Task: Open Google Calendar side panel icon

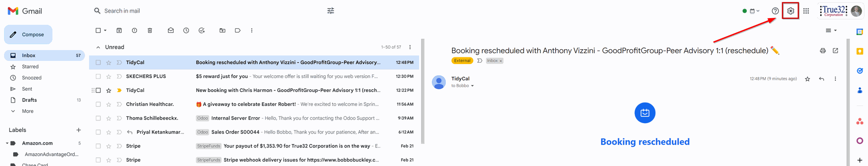Action: (x=859, y=32)
